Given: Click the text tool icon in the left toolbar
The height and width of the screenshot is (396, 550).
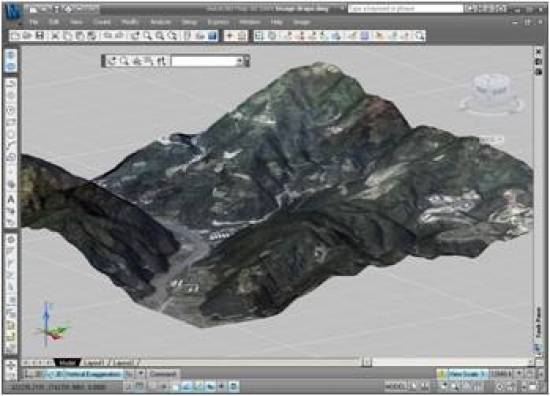Looking at the screenshot, I should pyautogui.click(x=11, y=199).
